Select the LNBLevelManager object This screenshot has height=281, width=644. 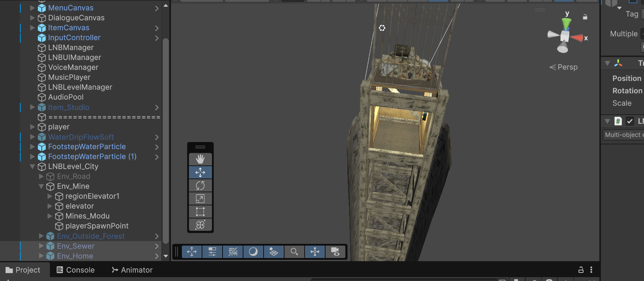tap(80, 87)
